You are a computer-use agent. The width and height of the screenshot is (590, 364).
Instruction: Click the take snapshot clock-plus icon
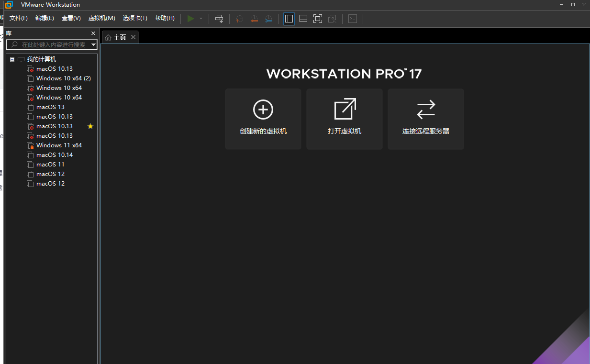coord(239,19)
